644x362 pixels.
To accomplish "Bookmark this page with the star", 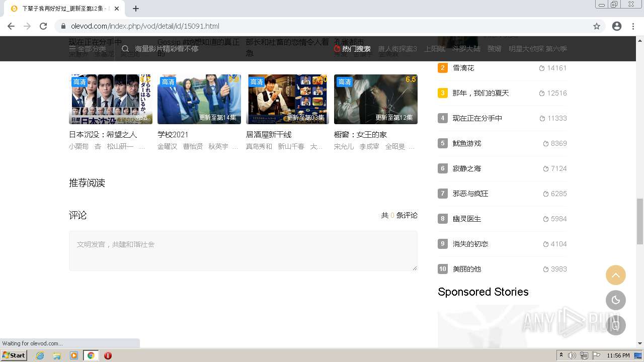I will click(597, 26).
